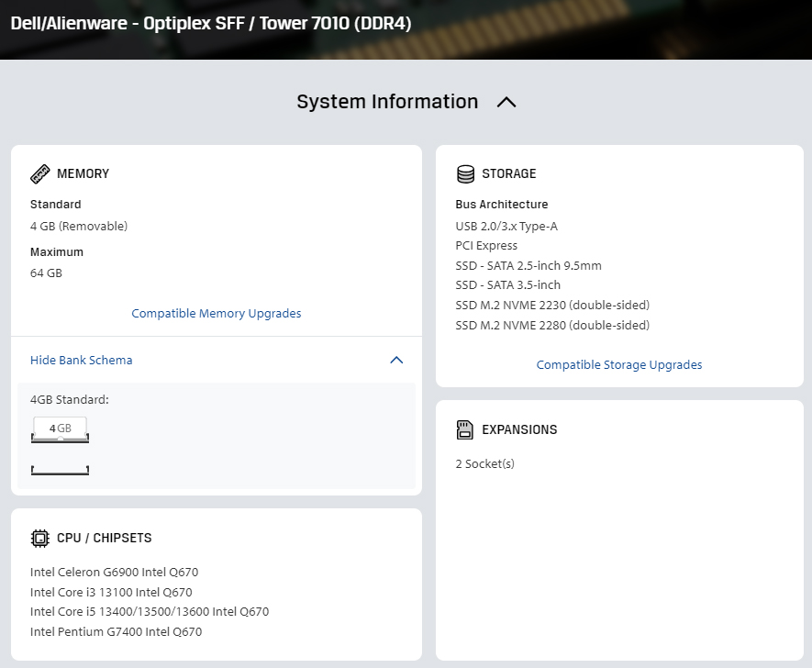Click 'Intel Pentium G7400 Intel Q670' row
Image resolution: width=812 pixels, height=668 pixels.
[116, 631]
